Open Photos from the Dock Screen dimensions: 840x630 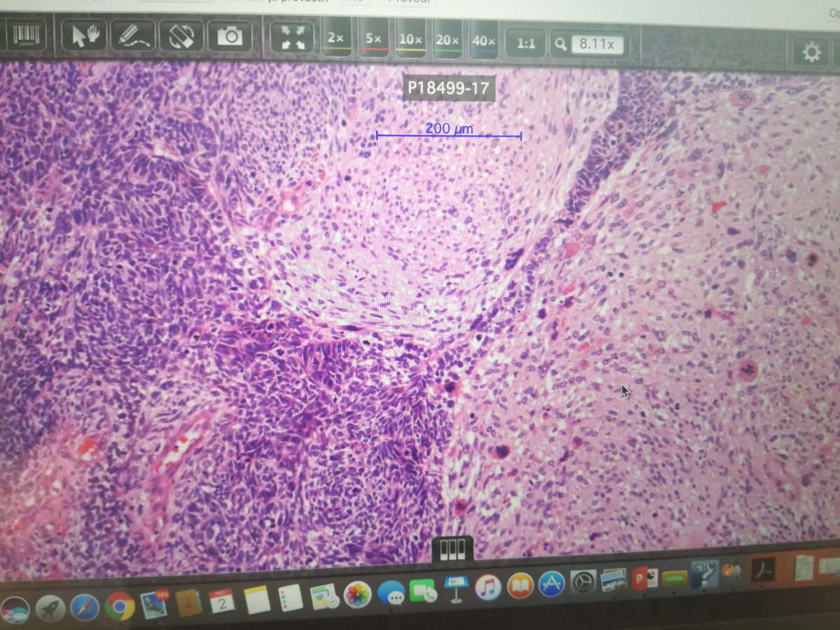tap(358, 594)
